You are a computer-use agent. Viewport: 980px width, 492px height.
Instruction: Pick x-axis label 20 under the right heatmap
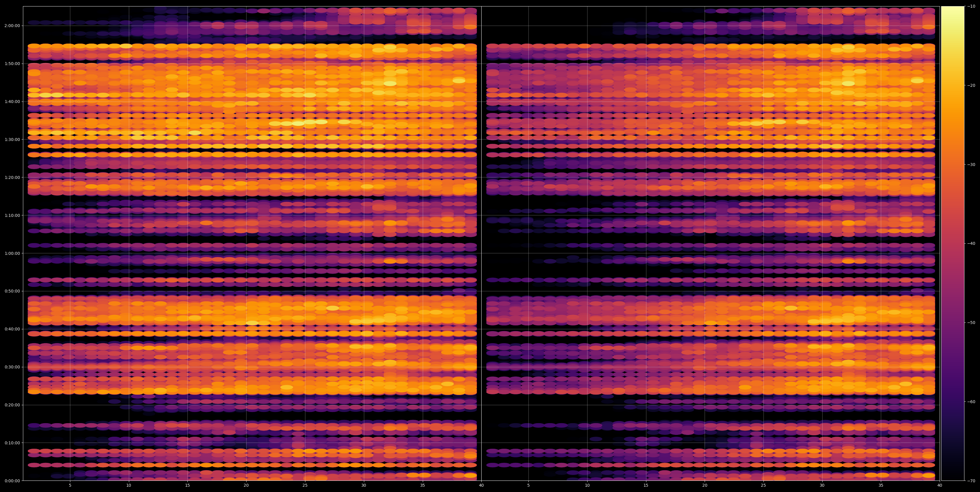pyautogui.click(x=705, y=486)
